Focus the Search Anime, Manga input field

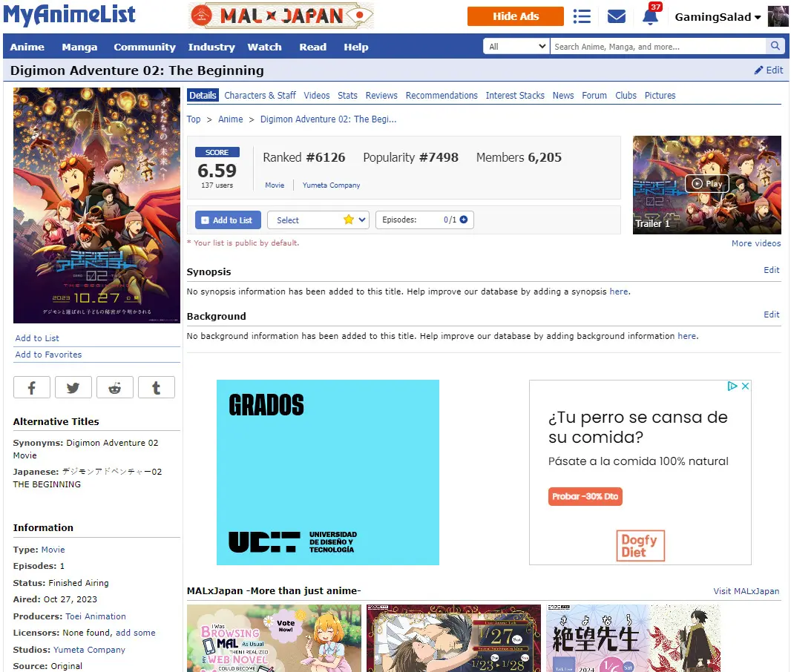[x=658, y=47]
